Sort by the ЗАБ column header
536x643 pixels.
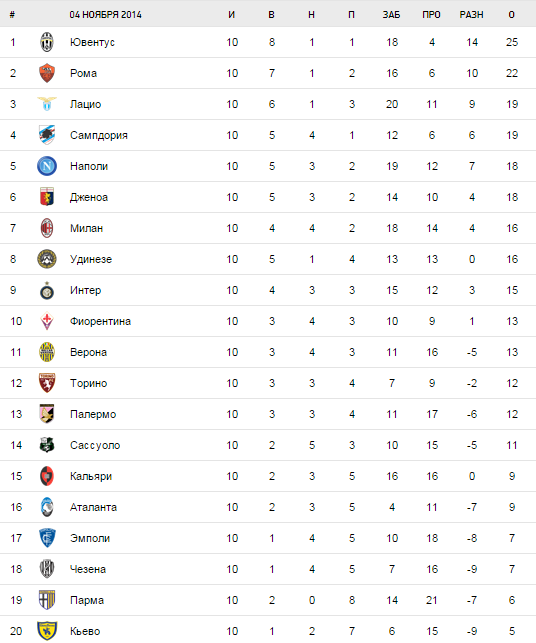(x=391, y=15)
